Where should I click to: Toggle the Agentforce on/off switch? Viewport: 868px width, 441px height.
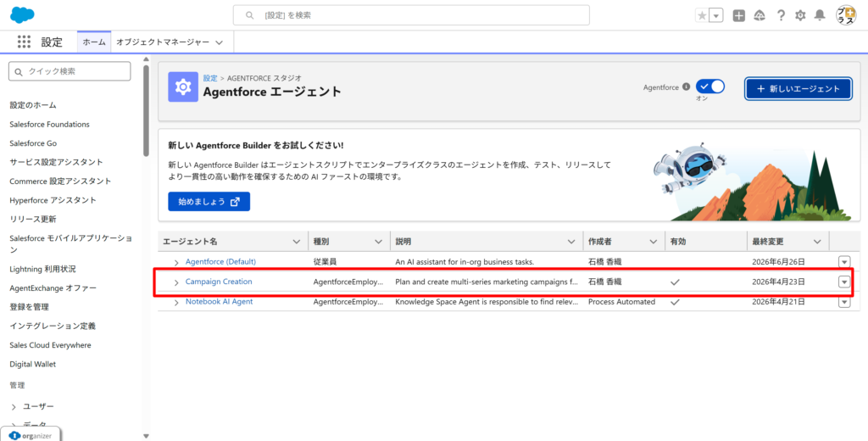click(x=710, y=87)
